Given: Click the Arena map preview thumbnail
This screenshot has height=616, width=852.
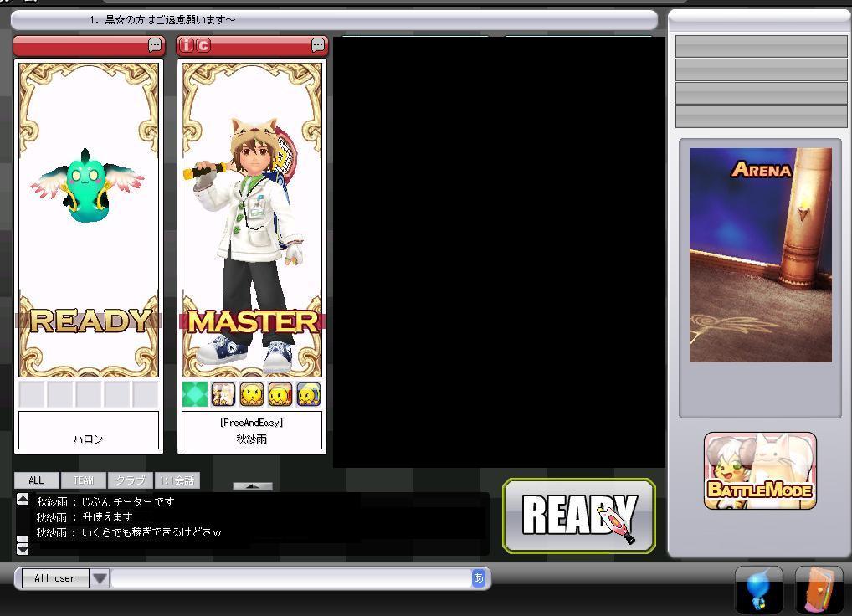Looking at the screenshot, I should pyautogui.click(x=760, y=255).
